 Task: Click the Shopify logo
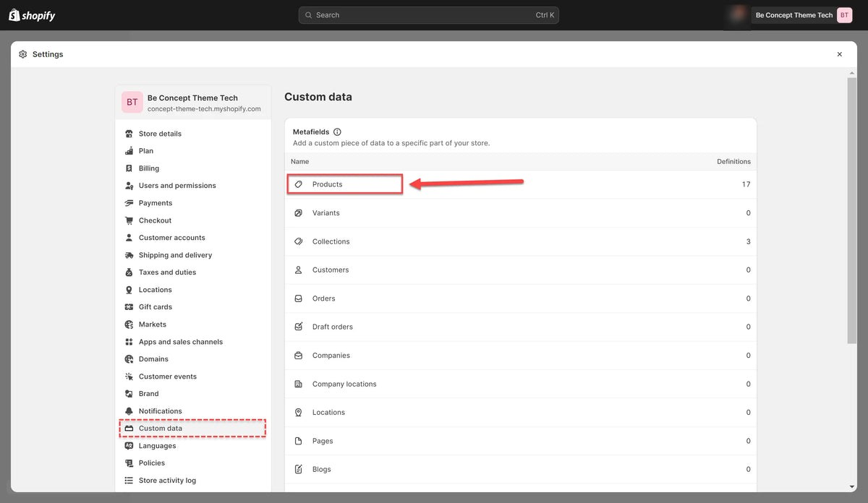32,15
